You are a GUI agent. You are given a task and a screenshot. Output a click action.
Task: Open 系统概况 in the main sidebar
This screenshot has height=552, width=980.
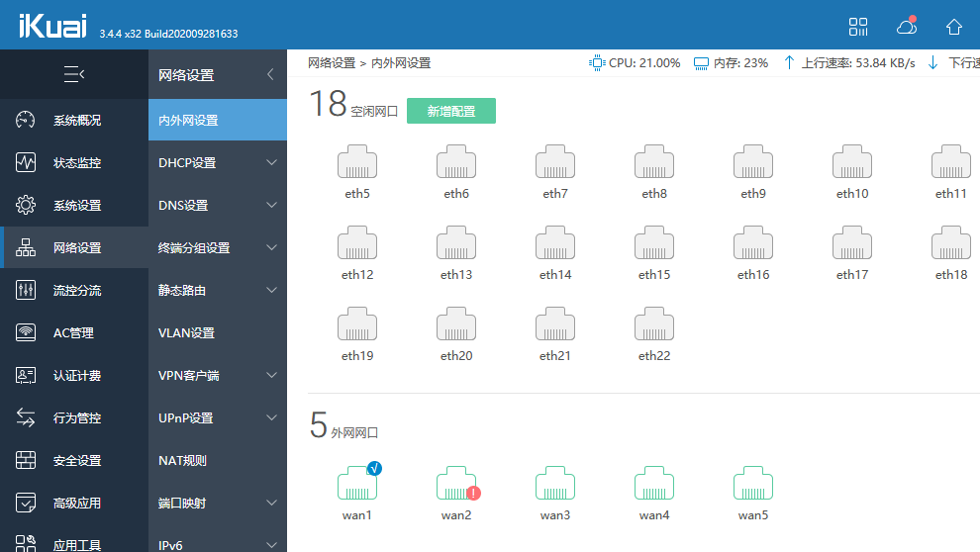click(x=74, y=120)
